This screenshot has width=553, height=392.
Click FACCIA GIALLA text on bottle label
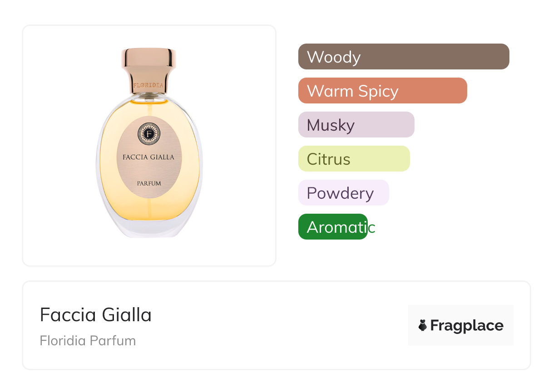click(x=148, y=157)
